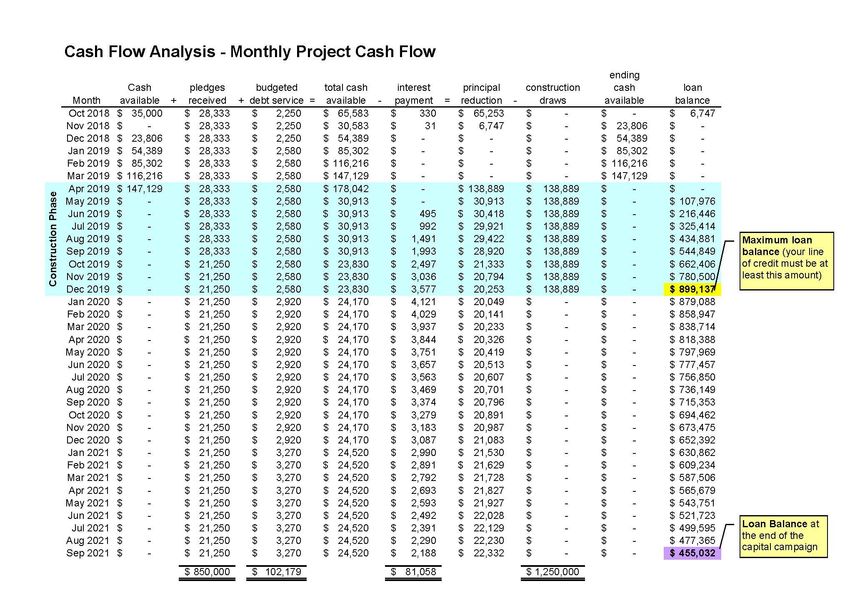Image resolution: width=850 pixels, height=616 pixels.
Task: Click the Jul 2020 interest payment 3,563
Action: [423, 377]
